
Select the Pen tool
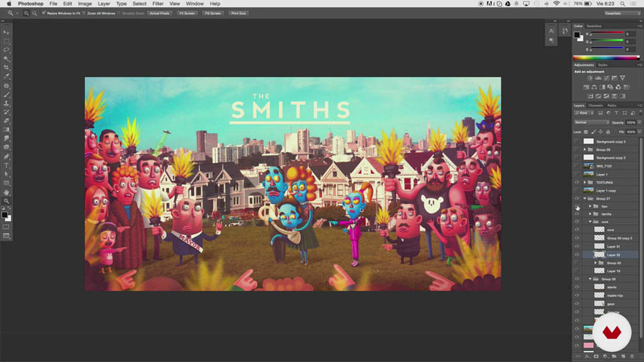click(6, 157)
